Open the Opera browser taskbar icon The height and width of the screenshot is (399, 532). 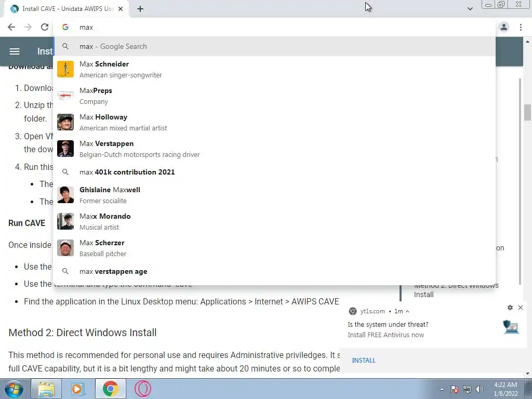coord(143,389)
